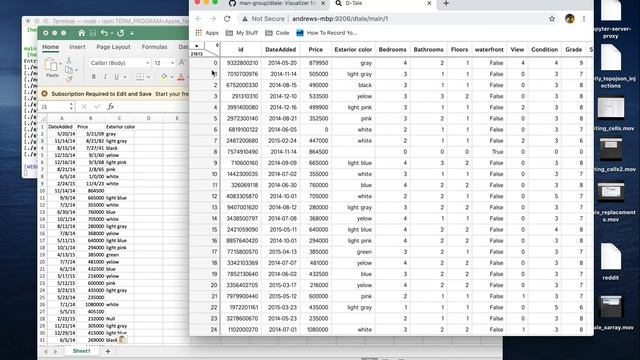Open the Insert ribbon tab

(x=77, y=47)
